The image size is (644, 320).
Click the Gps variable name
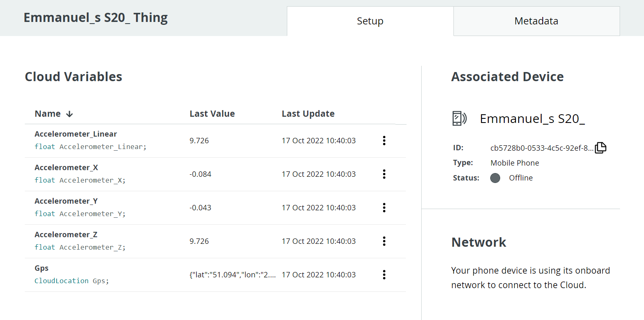pyautogui.click(x=42, y=268)
